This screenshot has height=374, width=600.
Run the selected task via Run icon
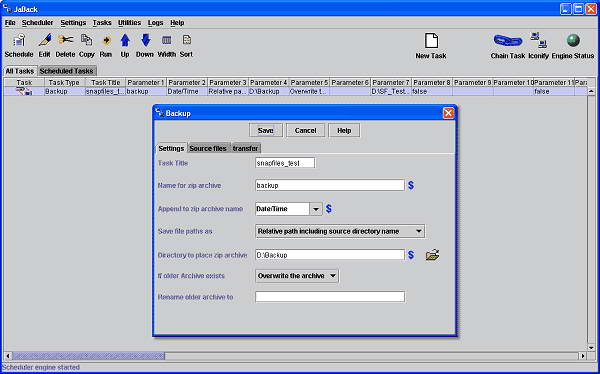pyautogui.click(x=106, y=40)
